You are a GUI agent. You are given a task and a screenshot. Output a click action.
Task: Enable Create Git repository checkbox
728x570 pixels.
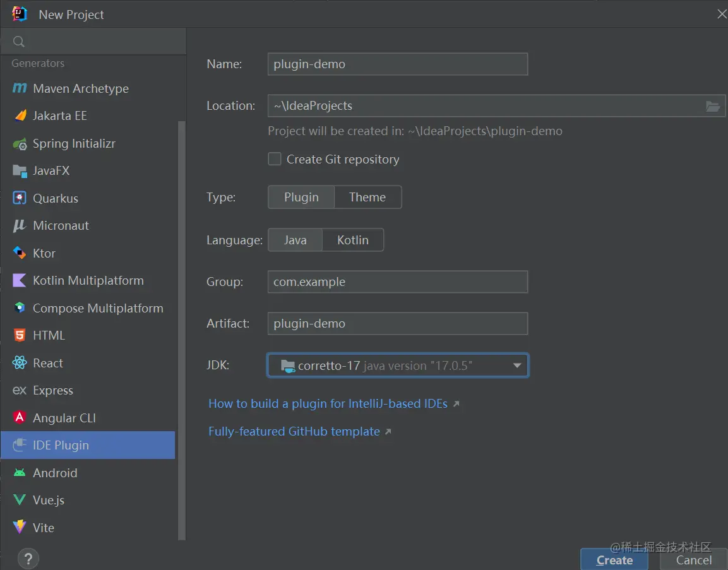pos(275,159)
